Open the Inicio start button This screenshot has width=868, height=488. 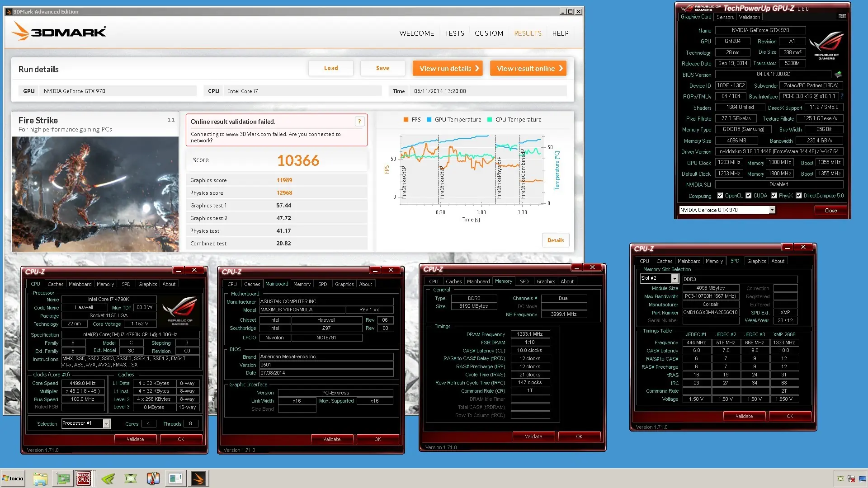point(13,479)
